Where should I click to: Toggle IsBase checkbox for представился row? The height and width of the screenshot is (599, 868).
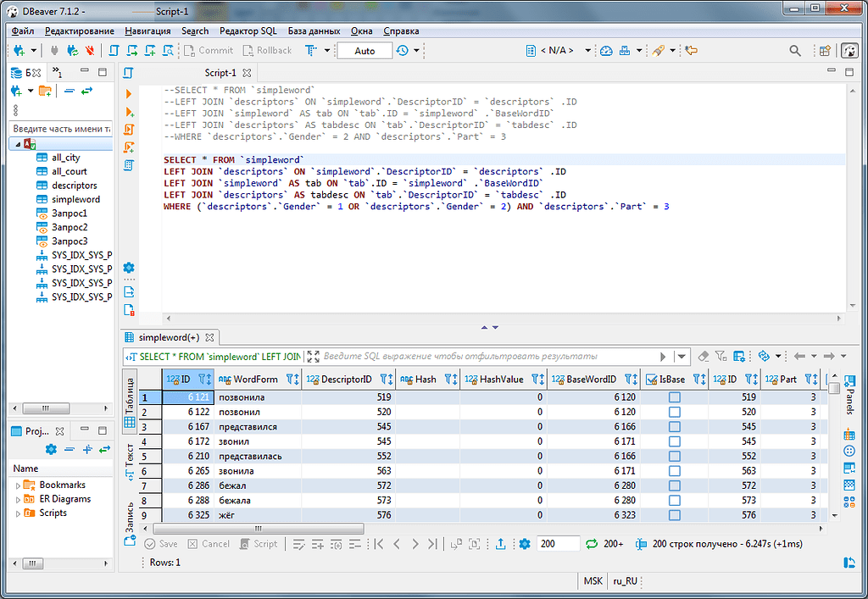pos(674,427)
